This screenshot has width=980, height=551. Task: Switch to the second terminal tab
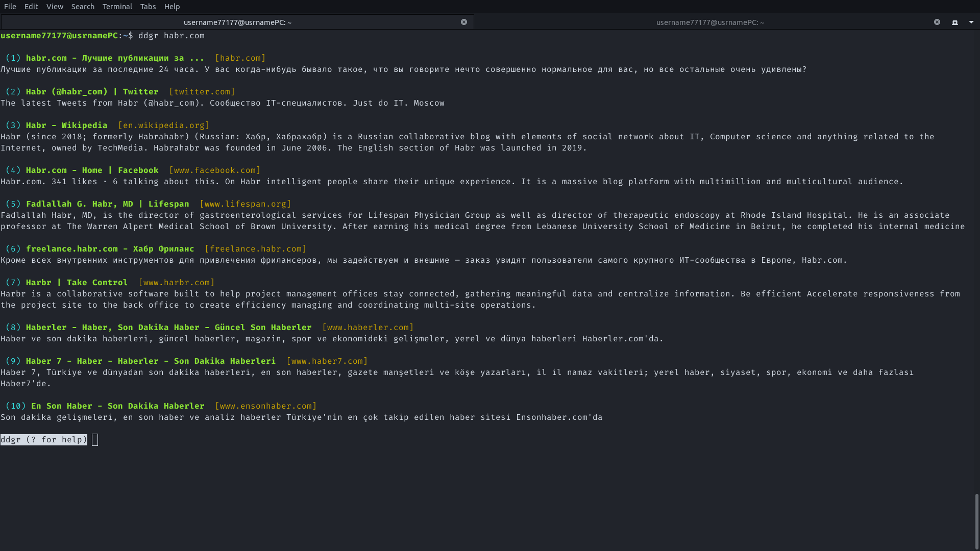tap(710, 22)
